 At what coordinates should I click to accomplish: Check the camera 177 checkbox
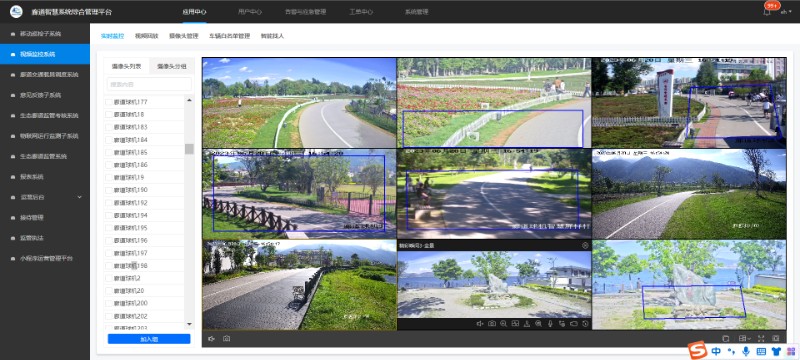click(x=109, y=102)
